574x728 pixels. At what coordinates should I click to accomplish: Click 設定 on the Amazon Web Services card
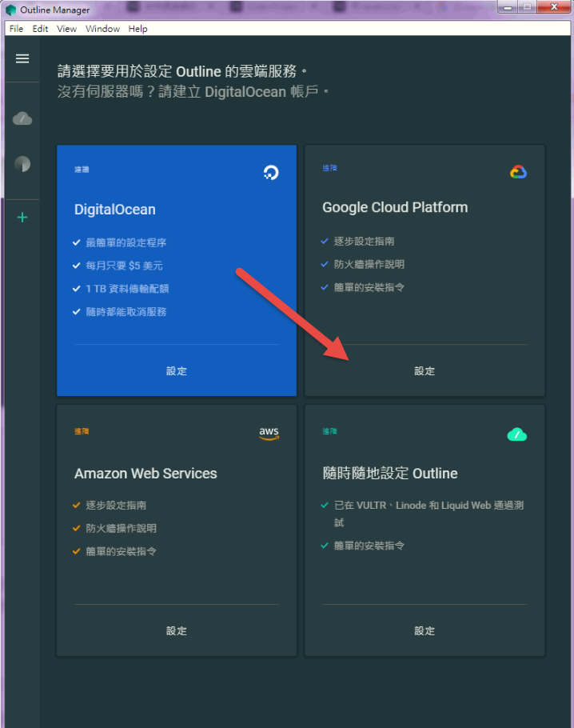(x=177, y=631)
